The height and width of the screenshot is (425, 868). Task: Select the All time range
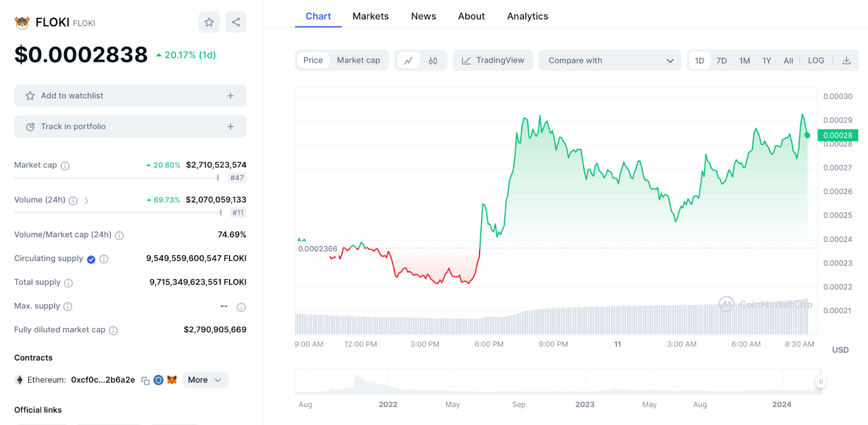[x=788, y=61]
